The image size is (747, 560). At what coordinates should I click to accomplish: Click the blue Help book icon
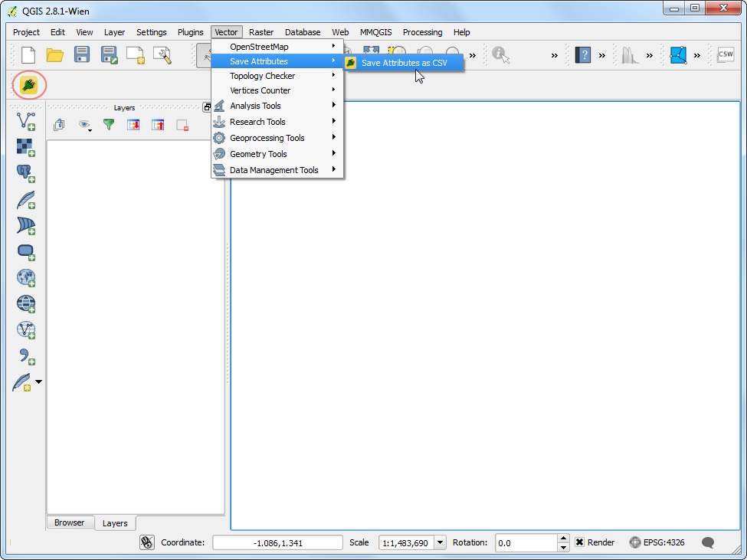tap(583, 54)
